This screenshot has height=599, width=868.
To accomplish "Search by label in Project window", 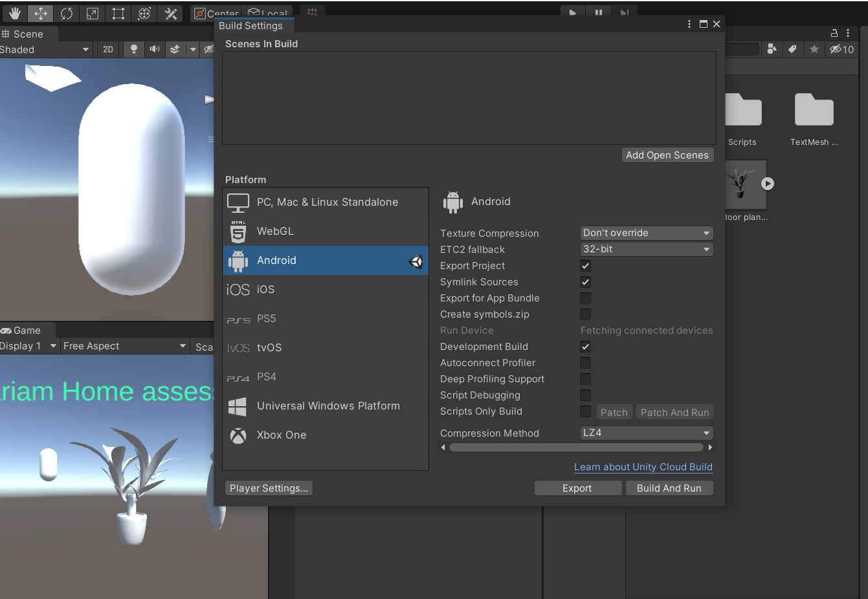I will (792, 49).
